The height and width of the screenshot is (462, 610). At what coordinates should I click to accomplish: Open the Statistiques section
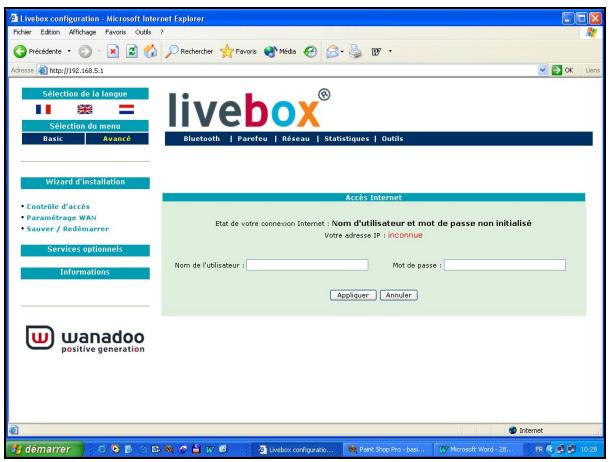click(347, 139)
